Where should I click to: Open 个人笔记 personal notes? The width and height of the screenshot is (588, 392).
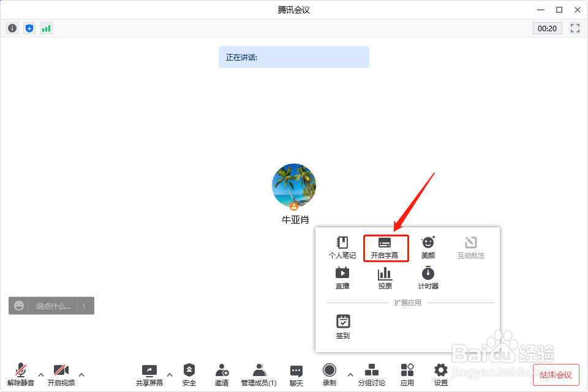342,247
